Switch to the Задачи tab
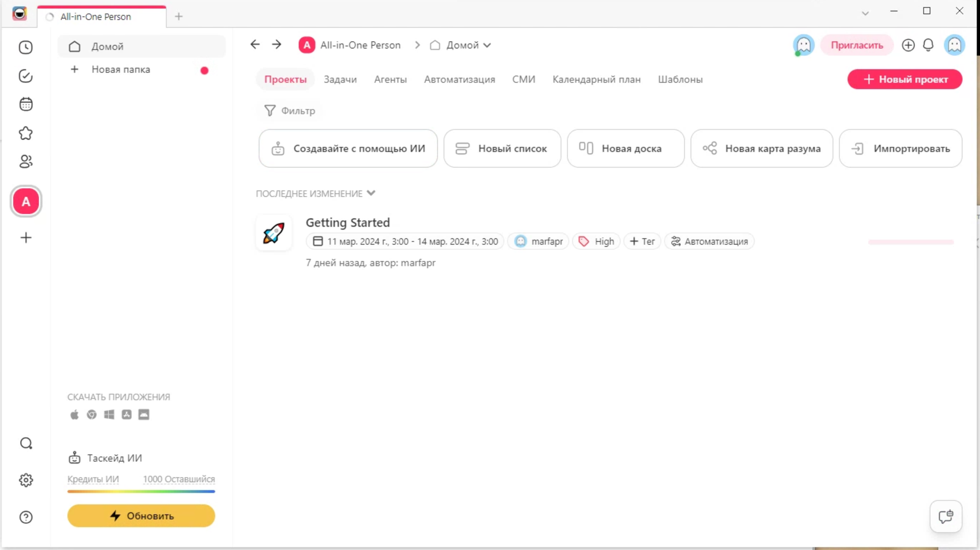Screen dimensions: 980x550 pyautogui.click(x=340, y=79)
